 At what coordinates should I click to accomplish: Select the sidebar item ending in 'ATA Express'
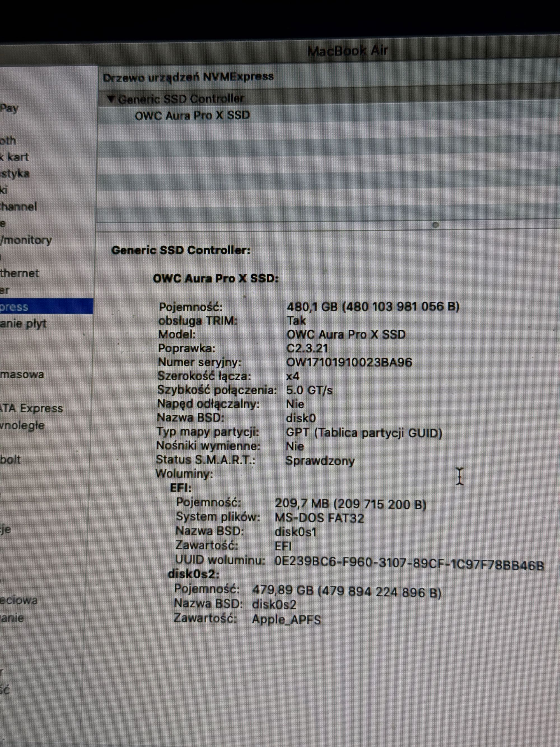pos(31,408)
